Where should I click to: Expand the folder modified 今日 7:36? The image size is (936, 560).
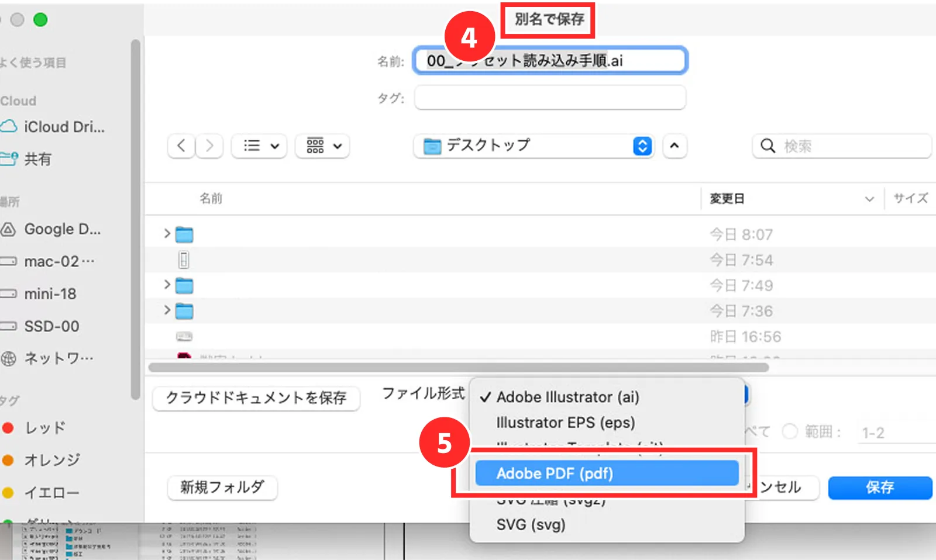coord(167,310)
